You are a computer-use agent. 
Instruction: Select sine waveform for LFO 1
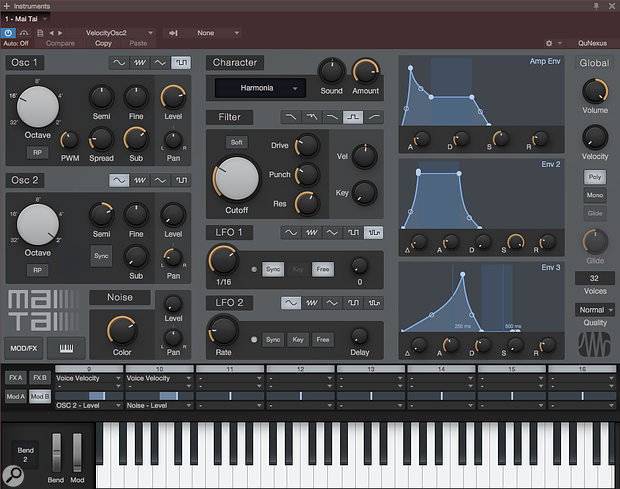291,232
